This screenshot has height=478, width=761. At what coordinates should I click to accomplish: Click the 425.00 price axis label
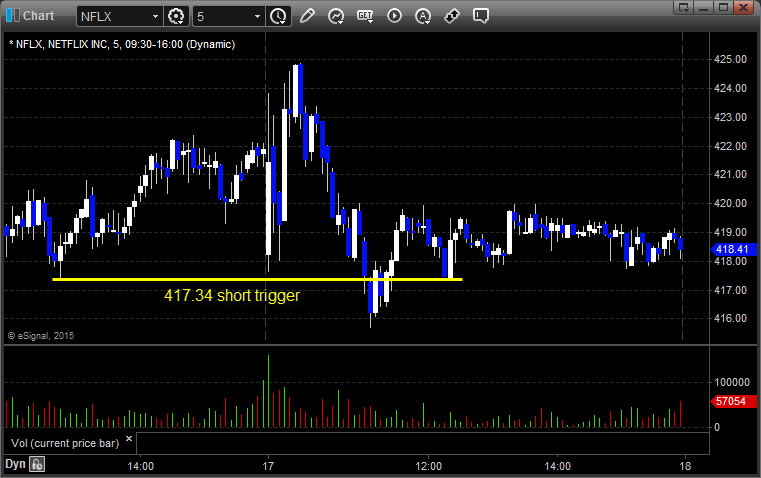pos(730,59)
